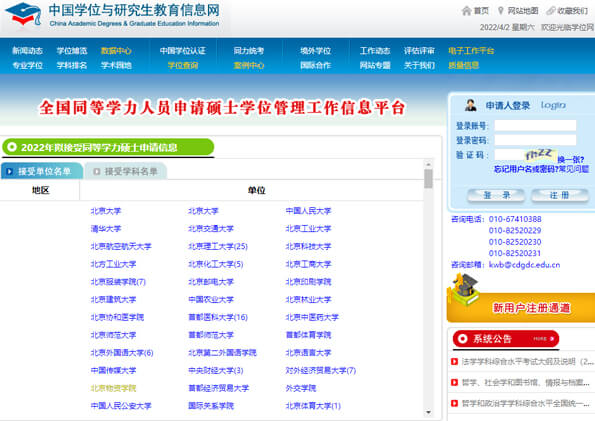
Task: Open 学位查询 navigation item
Action: point(183,65)
